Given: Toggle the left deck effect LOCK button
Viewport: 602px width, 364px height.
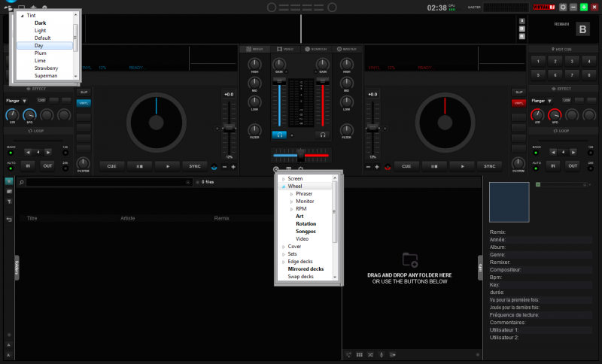Looking at the screenshot, I should click(x=41, y=100).
